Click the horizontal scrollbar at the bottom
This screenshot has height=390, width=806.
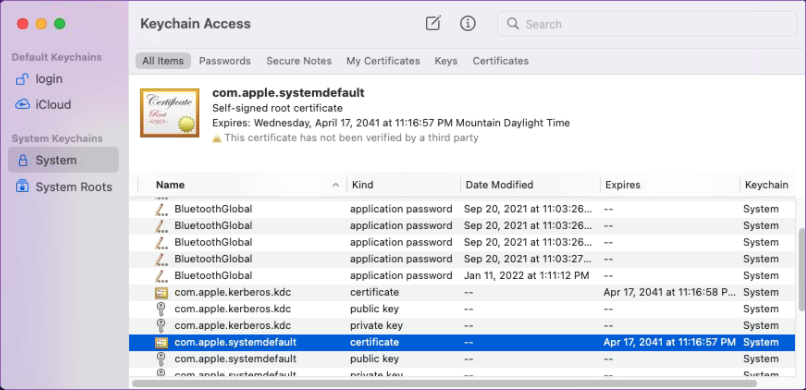pos(445,383)
